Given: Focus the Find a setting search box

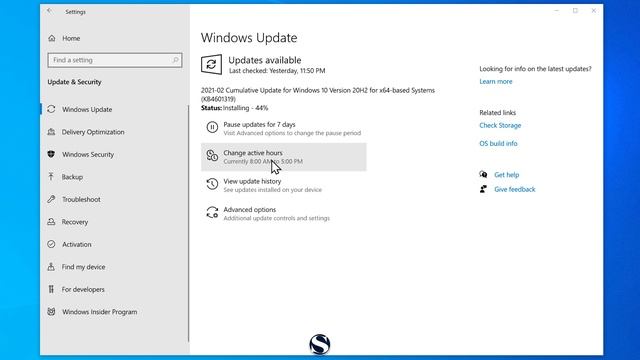Looking at the screenshot, I should 115,60.
